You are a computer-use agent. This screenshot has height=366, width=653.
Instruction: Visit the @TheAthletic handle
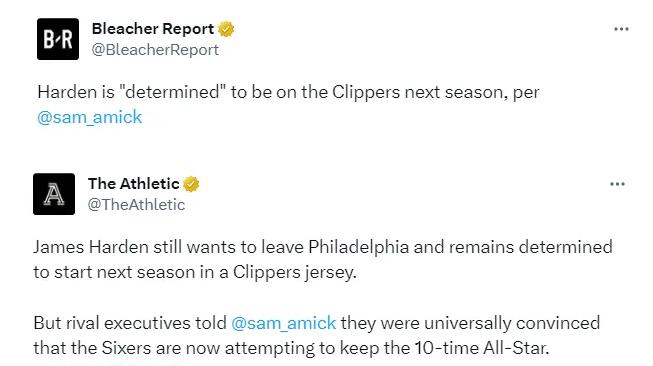click(136, 205)
